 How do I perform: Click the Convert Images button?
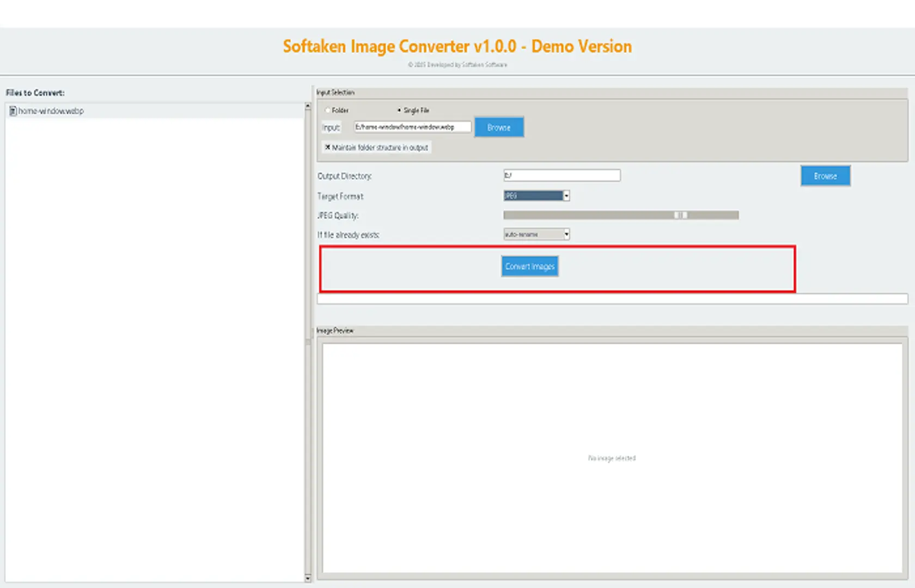529,267
